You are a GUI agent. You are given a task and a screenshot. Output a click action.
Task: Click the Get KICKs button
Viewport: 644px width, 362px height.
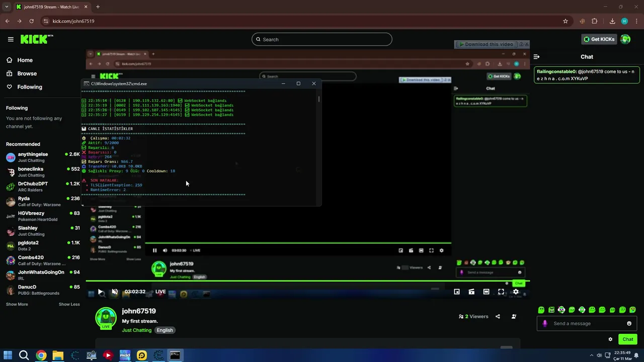click(x=599, y=39)
